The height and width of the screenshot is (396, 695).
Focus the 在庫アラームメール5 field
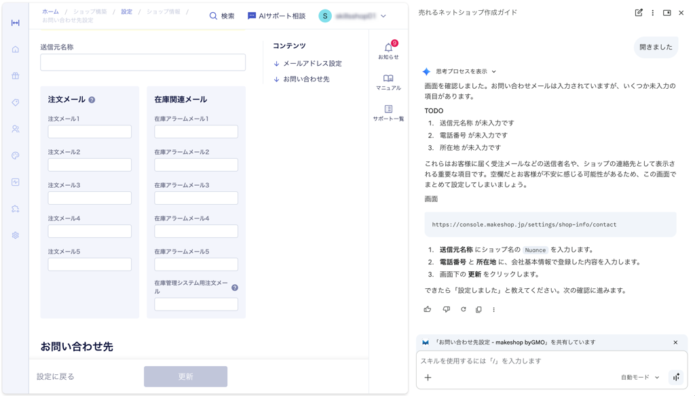click(x=196, y=264)
